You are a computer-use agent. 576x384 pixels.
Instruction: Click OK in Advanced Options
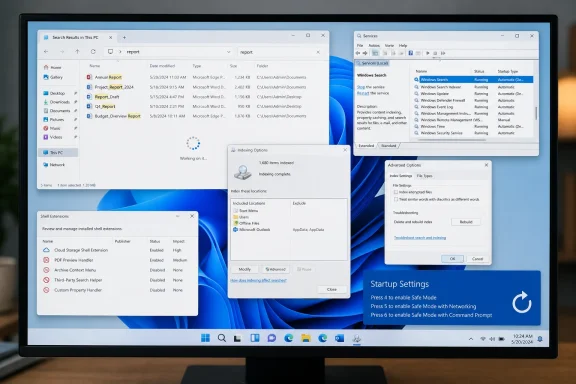click(x=453, y=259)
